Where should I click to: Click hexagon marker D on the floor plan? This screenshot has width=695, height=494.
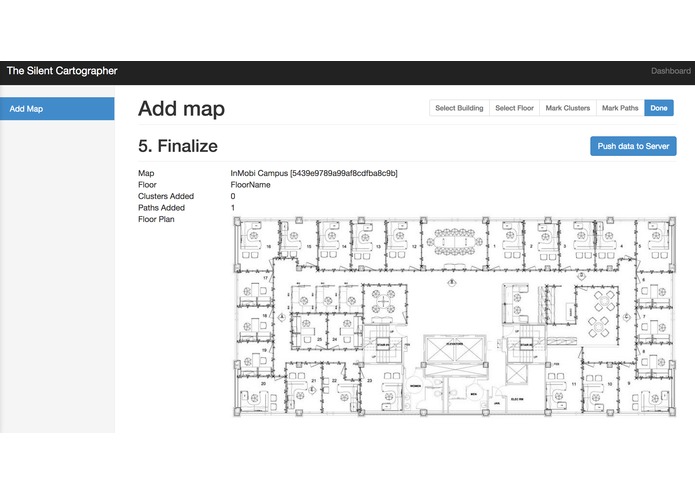point(582,276)
